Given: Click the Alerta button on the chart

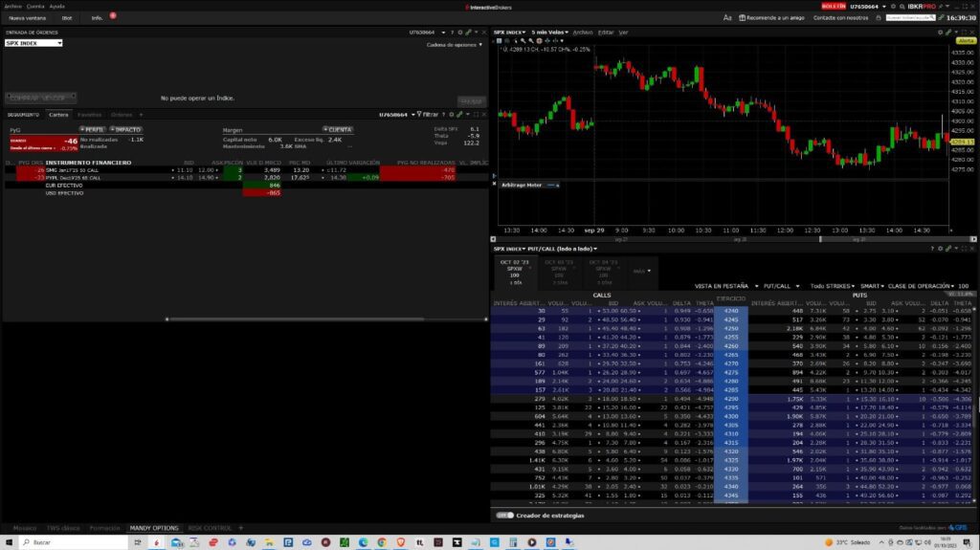Looking at the screenshot, I should point(966,40).
